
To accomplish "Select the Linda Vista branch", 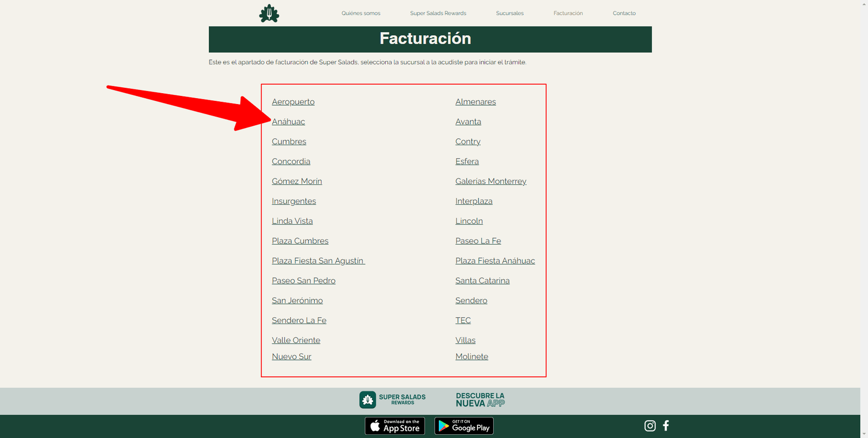I will point(292,221).
